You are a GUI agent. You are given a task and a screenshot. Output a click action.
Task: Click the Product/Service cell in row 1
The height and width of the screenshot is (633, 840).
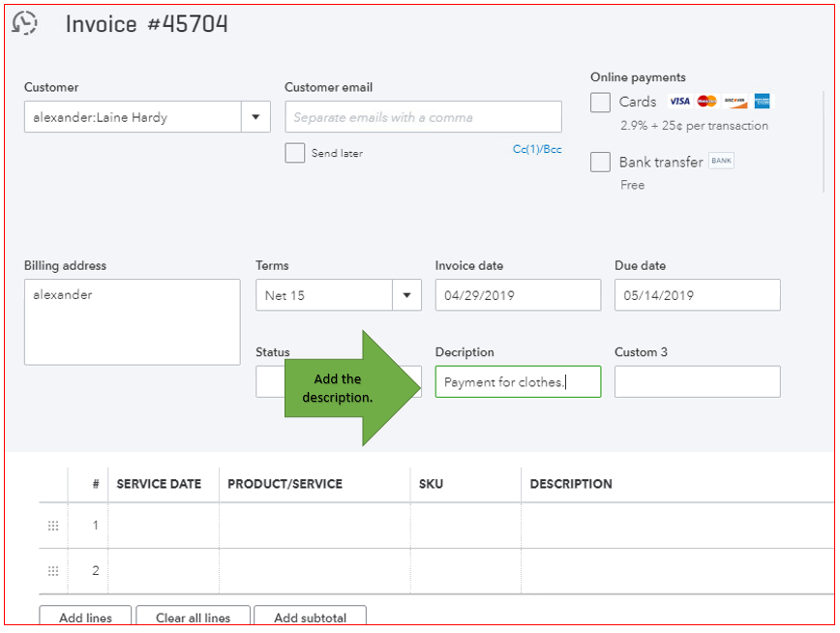pyautogui.click(x=315, y=526)
